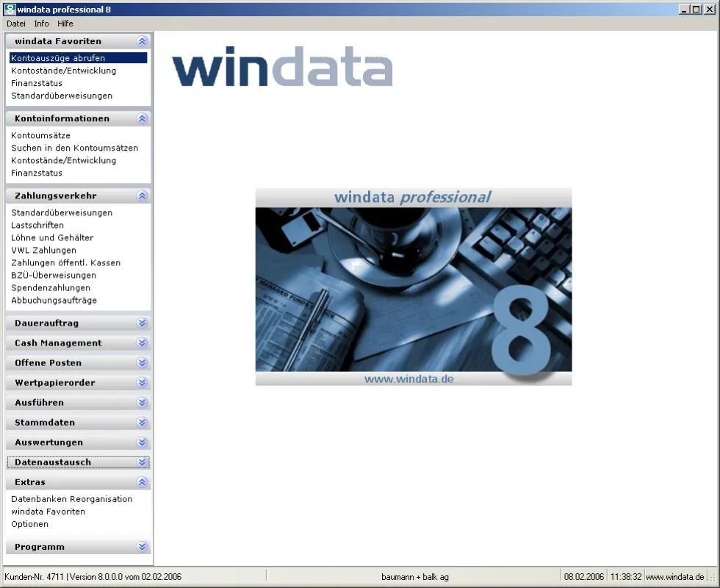Screen dimensions: 720x588
Task: Open Finanzstatus under Kontoinformationen
Action: point(37,173)
